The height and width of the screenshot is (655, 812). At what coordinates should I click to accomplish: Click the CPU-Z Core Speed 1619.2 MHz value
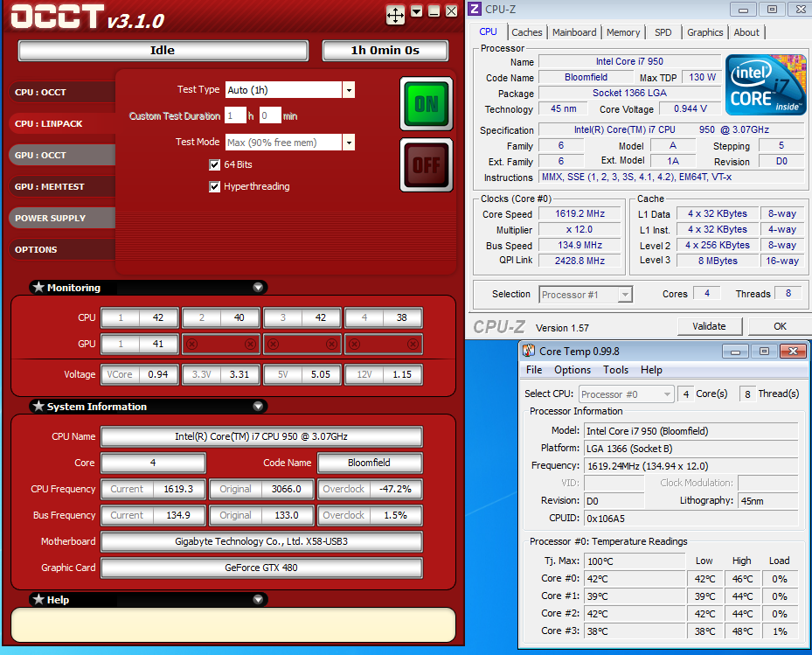click(580, 213)
